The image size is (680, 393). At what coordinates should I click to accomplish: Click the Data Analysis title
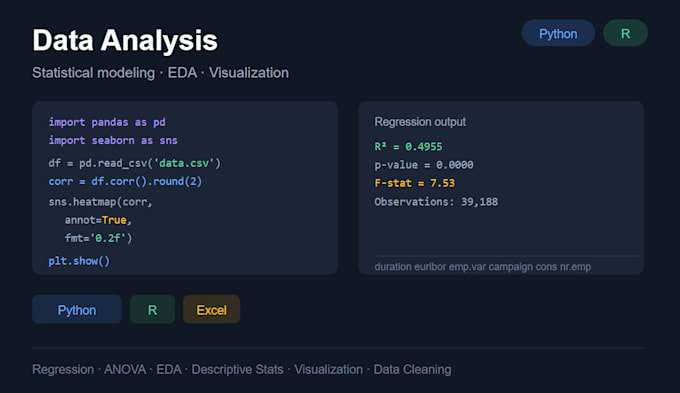point(125,40)
